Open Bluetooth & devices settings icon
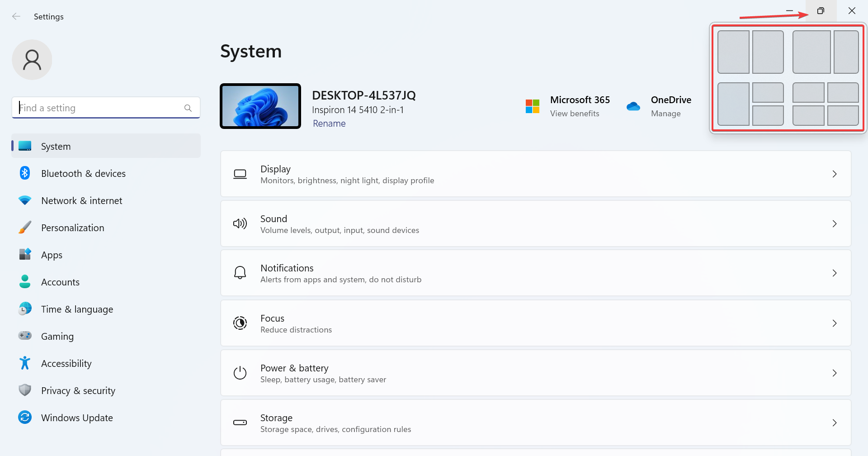The height and width of the screenshot is (456, 868). [x=24, y=173]
